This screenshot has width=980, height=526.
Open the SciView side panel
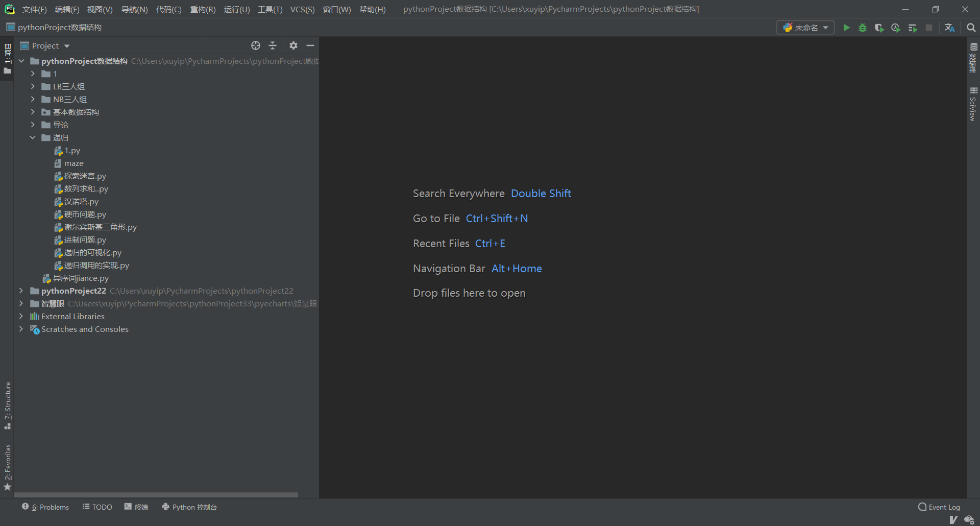point(973,104)
